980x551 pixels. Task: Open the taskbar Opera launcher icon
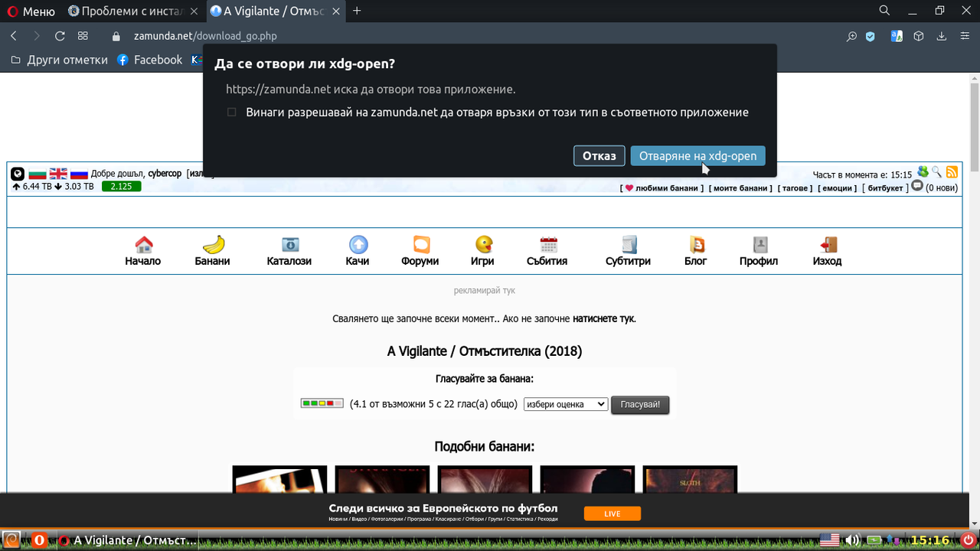pyautogui.click(x=38, y=540)
